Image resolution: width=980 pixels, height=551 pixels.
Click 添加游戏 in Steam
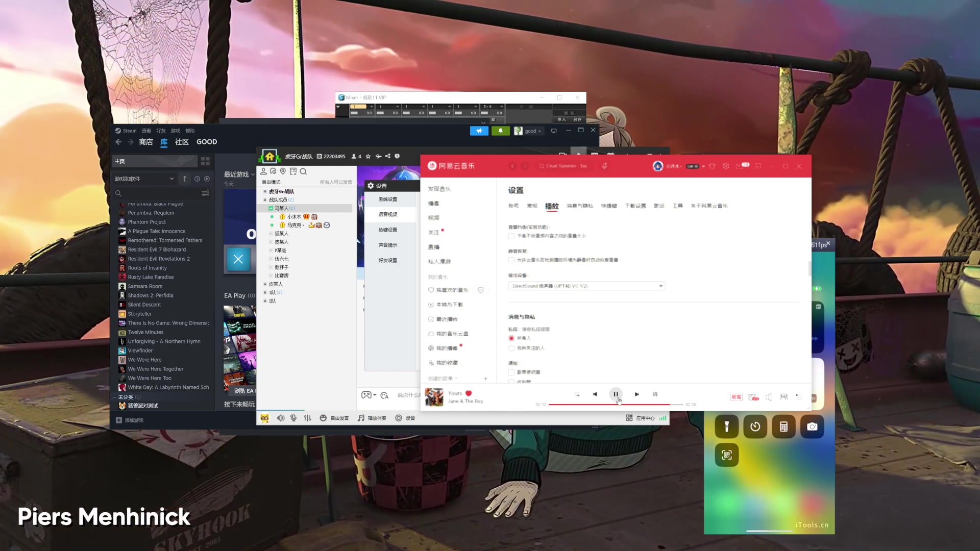pyautogui.click(x=130, y=420)
